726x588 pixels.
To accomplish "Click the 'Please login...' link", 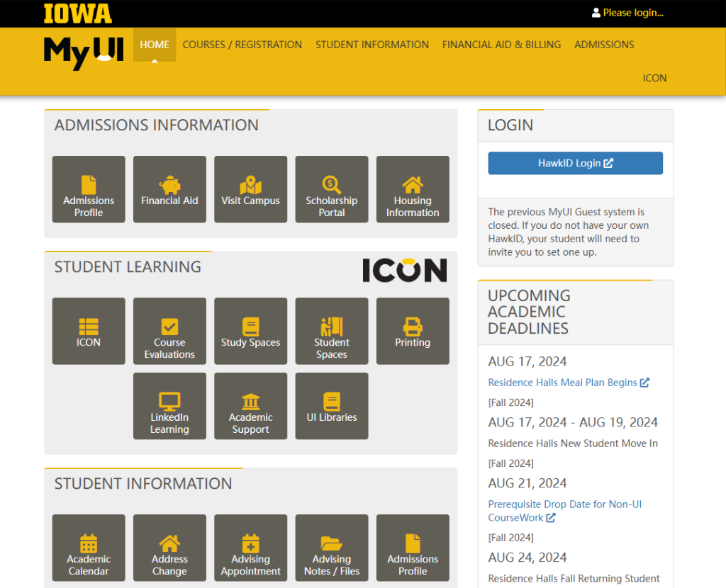I will coord(628,13).
